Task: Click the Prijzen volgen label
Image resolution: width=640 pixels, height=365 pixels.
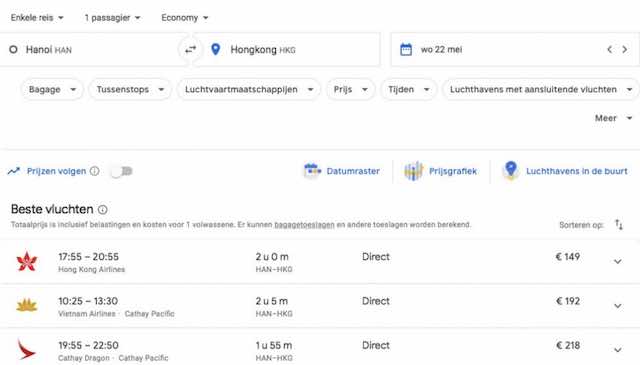Action: (56, 171)
